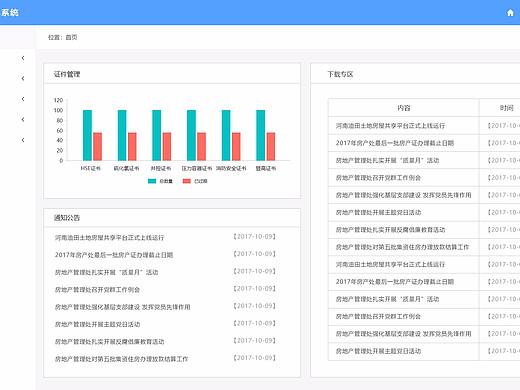This screenshot has height=390, width=520.
Task: Open download row 反腐倡廉教育活动
Action: [390, 230]
